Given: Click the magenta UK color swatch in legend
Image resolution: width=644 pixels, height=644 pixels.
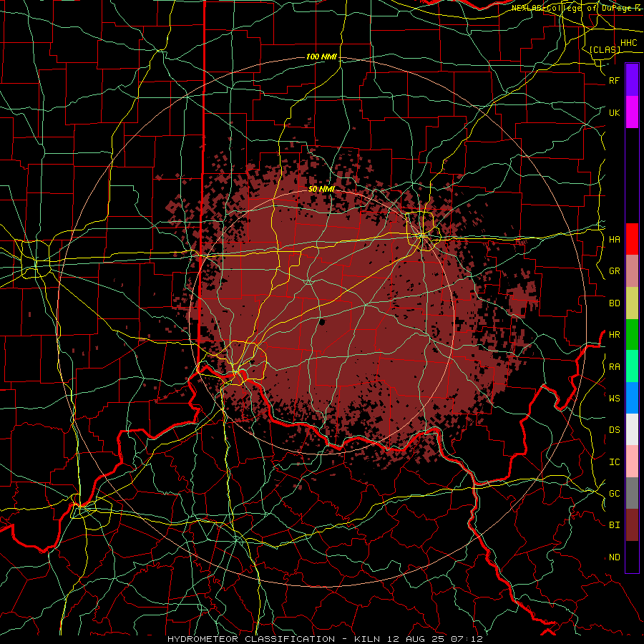Looking at the screenshot, I should [x=632, y=112].
